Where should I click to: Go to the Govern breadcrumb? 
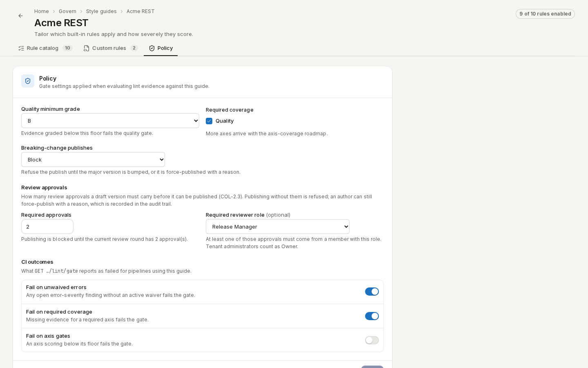tap(67, 11)
